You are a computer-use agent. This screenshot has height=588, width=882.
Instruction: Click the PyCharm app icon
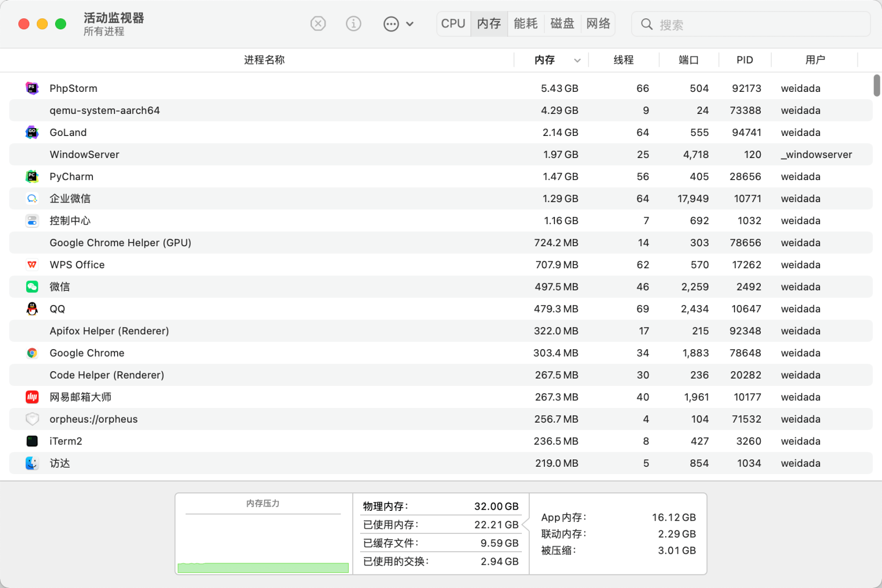click(x=32, y=176)
